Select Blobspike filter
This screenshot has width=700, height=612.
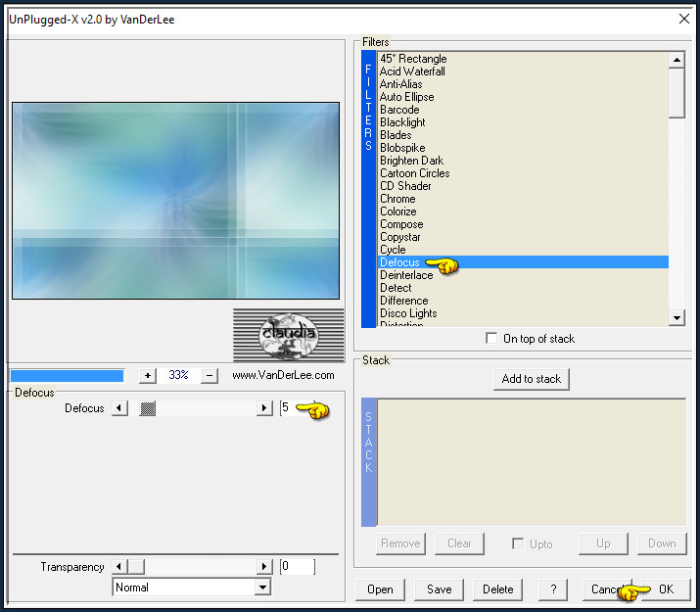(x=523, y=148)
